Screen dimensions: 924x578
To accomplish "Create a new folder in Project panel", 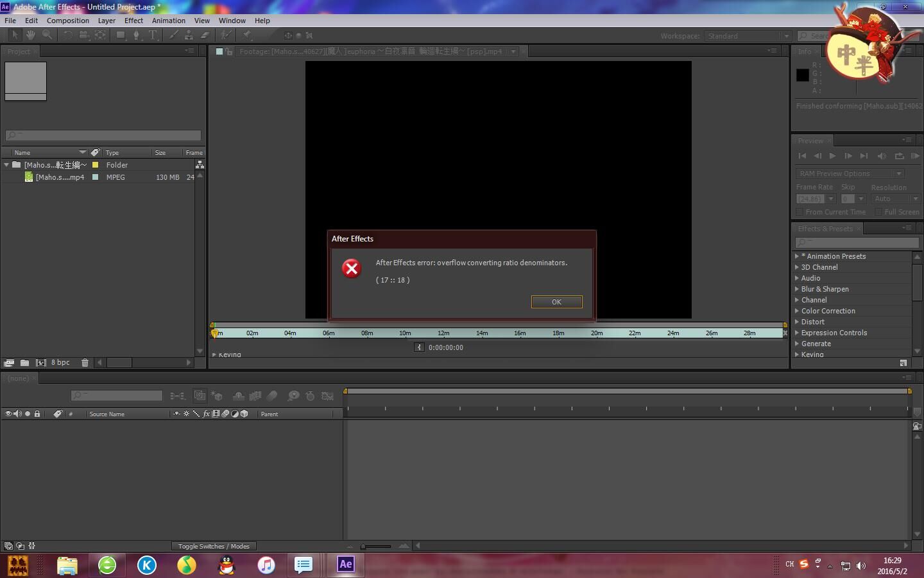I will click(24, 362).
